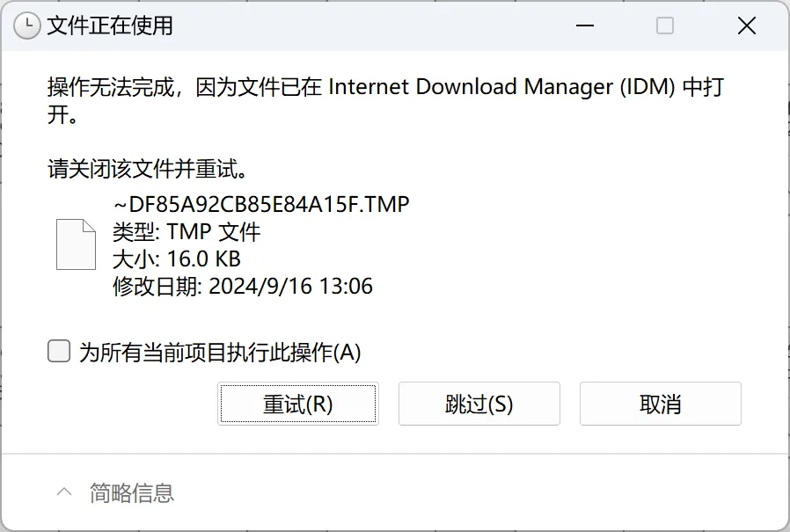Click the Internet Download Manager error message

pyautogui.click(x=386, y=100)
